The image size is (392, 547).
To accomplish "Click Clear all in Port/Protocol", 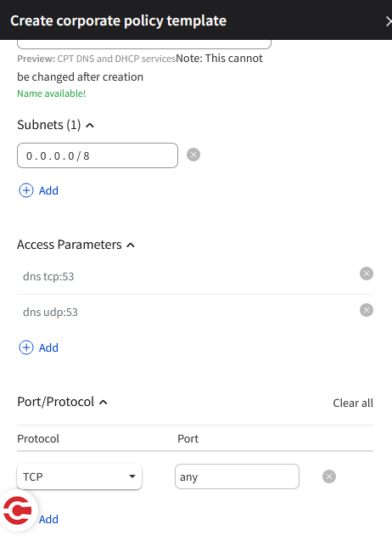I will (x=353, y=403).
